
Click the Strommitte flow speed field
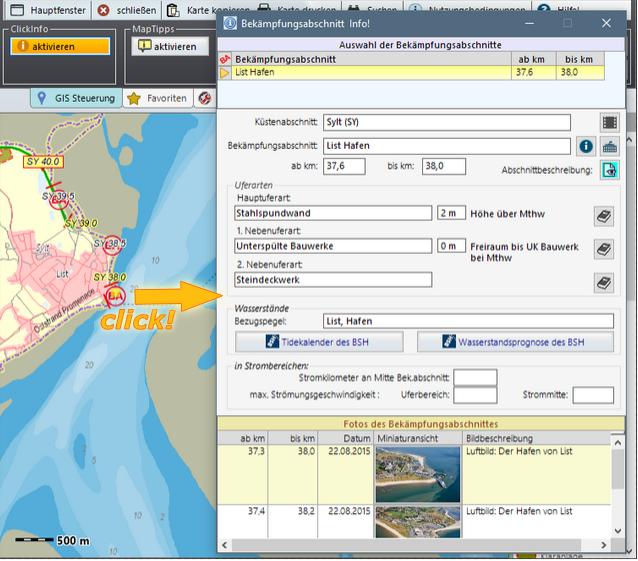tap(593, 395)
